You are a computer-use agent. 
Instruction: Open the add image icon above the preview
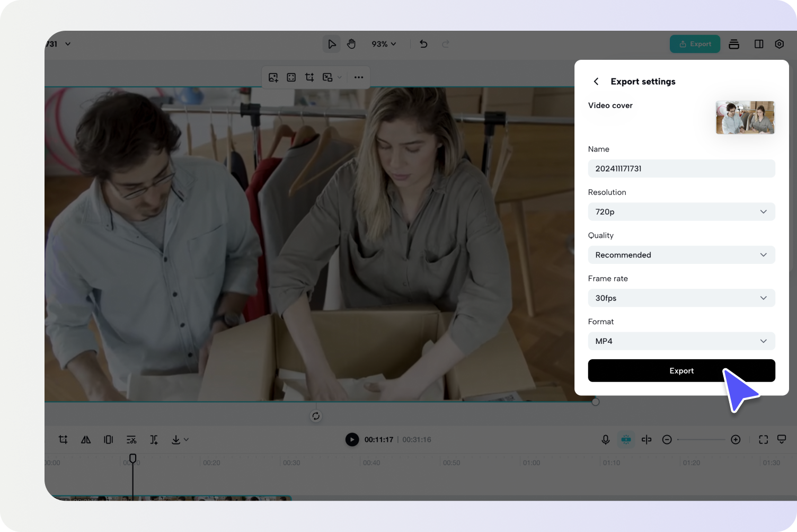[272, 77]
